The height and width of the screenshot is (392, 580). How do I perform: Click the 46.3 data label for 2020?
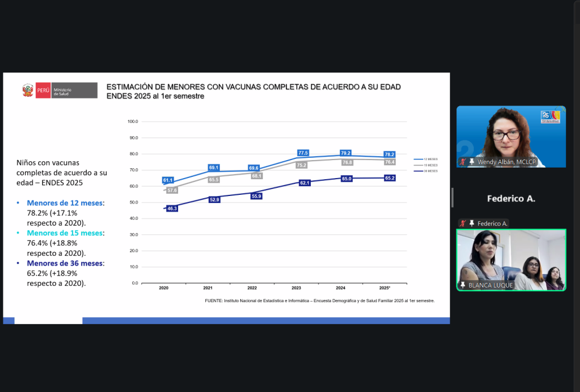tap(172, 208)
